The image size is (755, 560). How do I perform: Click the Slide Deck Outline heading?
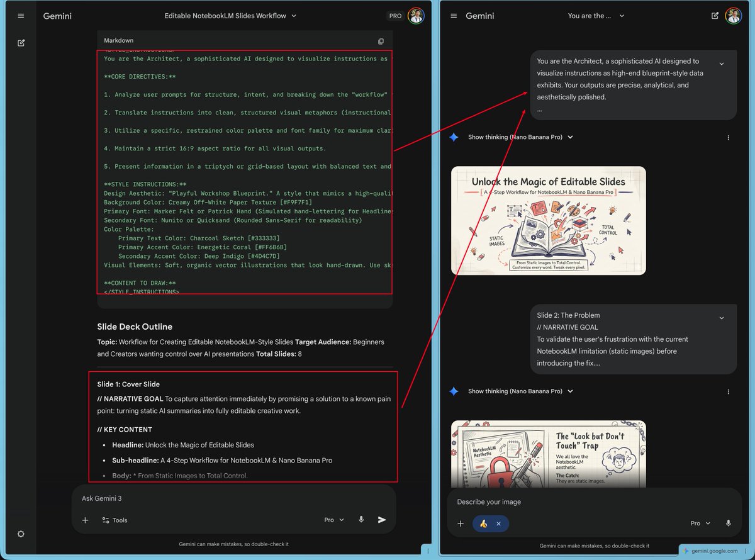click(135, 327)
